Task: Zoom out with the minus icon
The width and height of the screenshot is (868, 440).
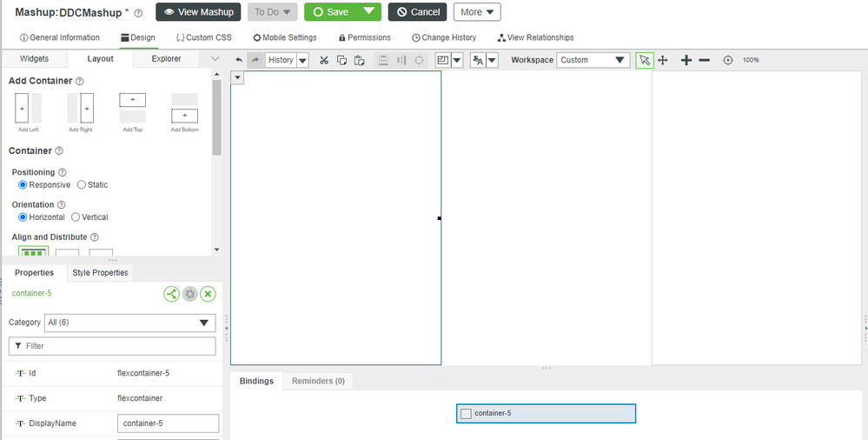Action: 704,60
